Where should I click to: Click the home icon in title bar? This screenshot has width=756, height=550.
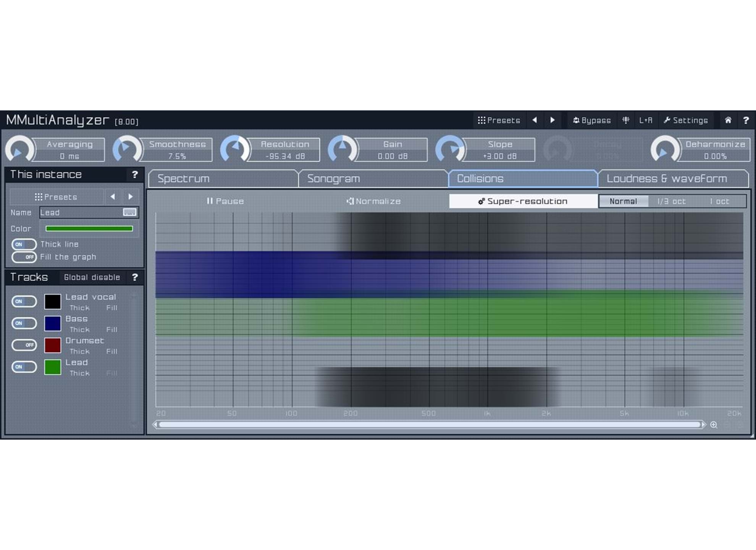(x=728, y=120)
